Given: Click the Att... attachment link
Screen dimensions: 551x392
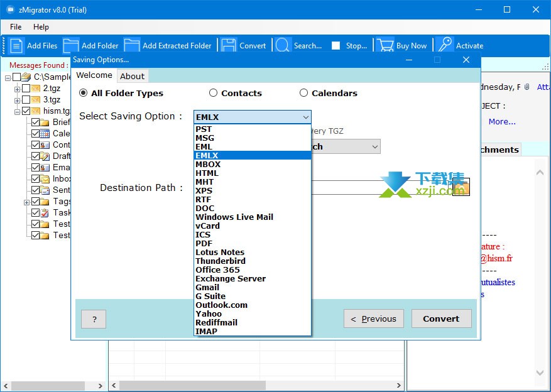Looking at the screenshot, I should (543, 87).
